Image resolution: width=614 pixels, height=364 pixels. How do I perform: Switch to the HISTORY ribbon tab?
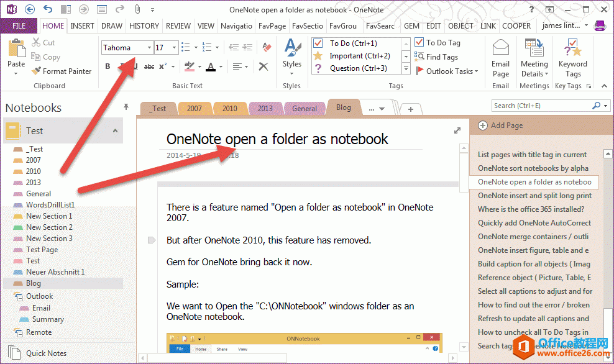click(x=144, y=26)
